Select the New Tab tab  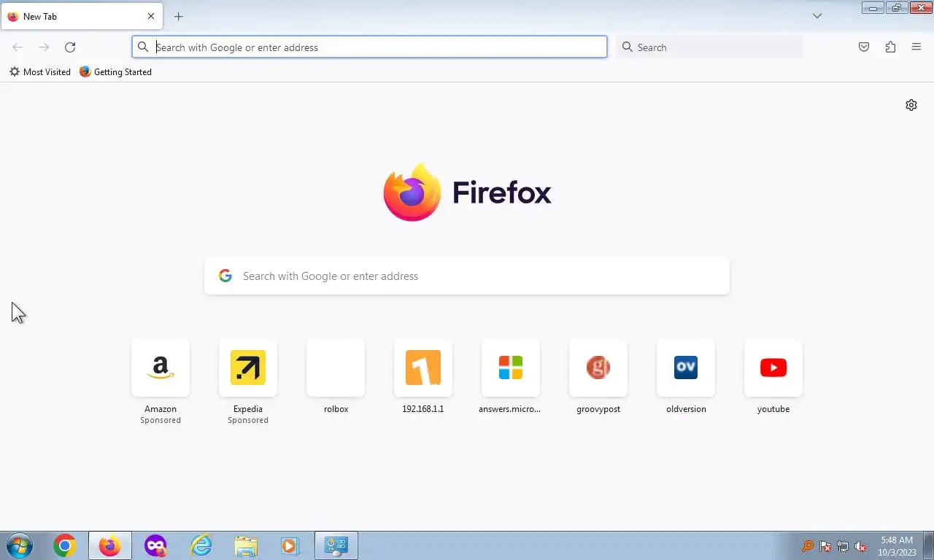[x=82, y=16]
